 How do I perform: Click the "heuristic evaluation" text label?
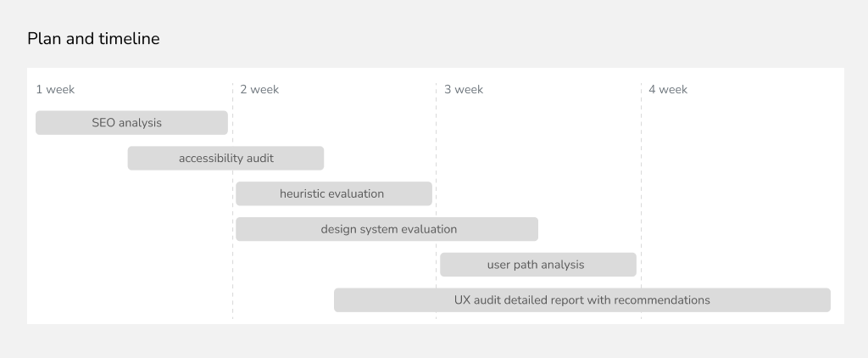(332, 194)
